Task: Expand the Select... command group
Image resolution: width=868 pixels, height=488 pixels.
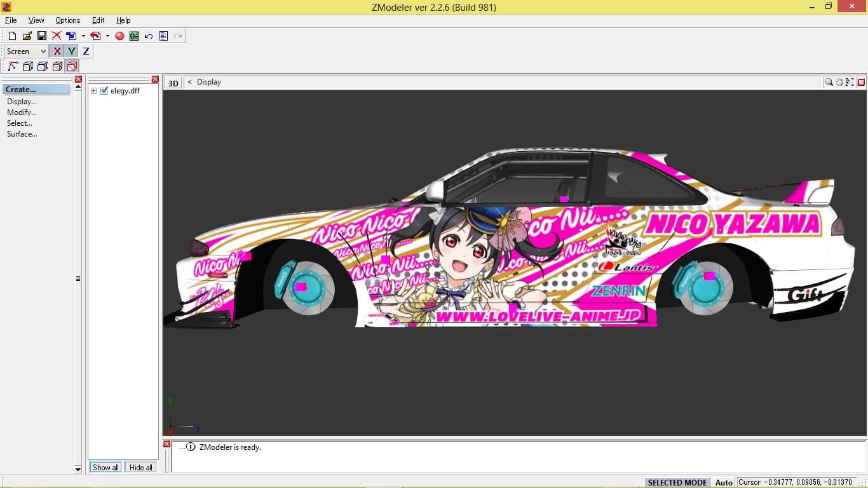Action: pos(20,123)
